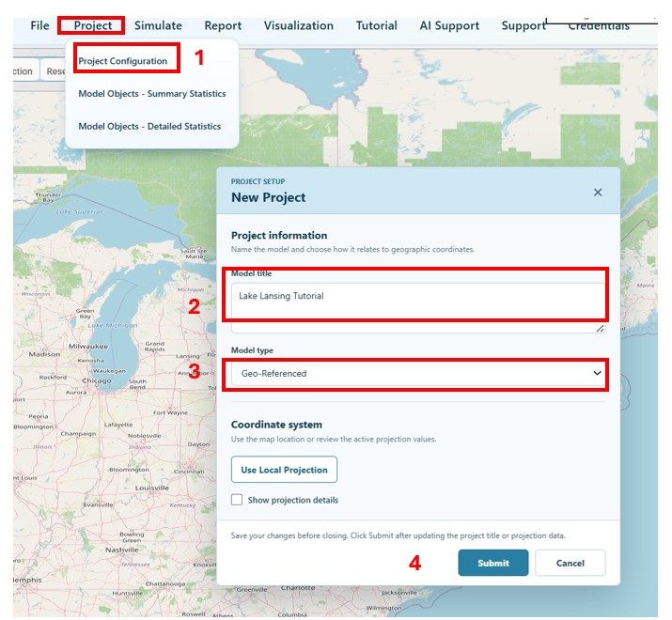This screenshot has height=620, width=672.
Task: Click the Huntsville label on map
Action: 128,593
